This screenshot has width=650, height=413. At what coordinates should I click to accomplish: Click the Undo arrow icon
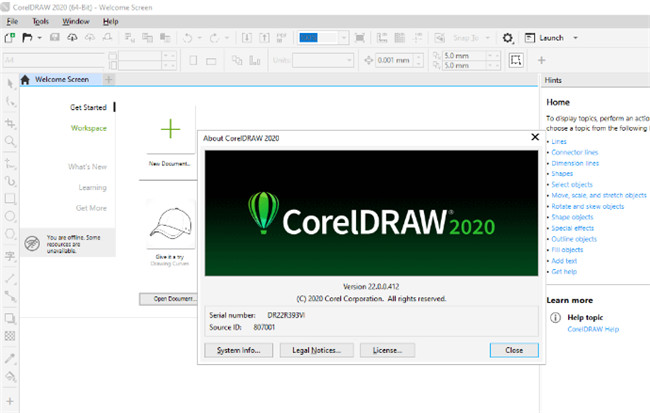pos(188,38)
